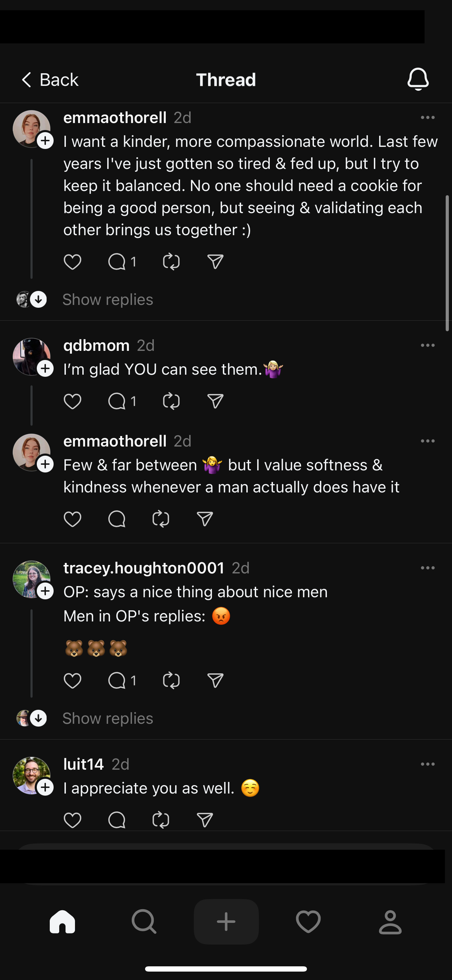This screenshot has height=980, width=452.
Task: Go to the Home tab
Action: pyautogui.click(x=62, y=921)
